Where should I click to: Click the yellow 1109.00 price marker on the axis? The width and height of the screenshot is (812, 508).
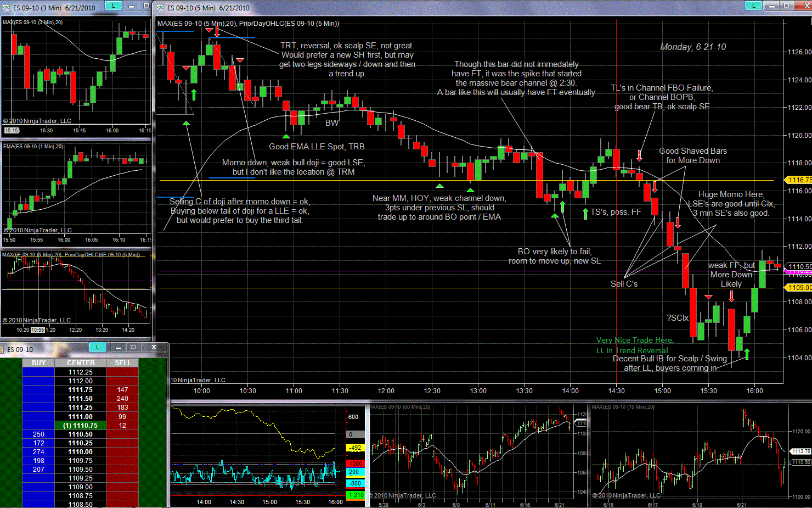799,288
